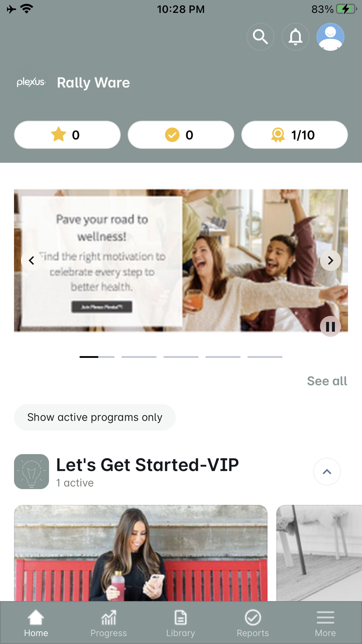
Task: Open notifications bell icon
Action: point(295,37)
